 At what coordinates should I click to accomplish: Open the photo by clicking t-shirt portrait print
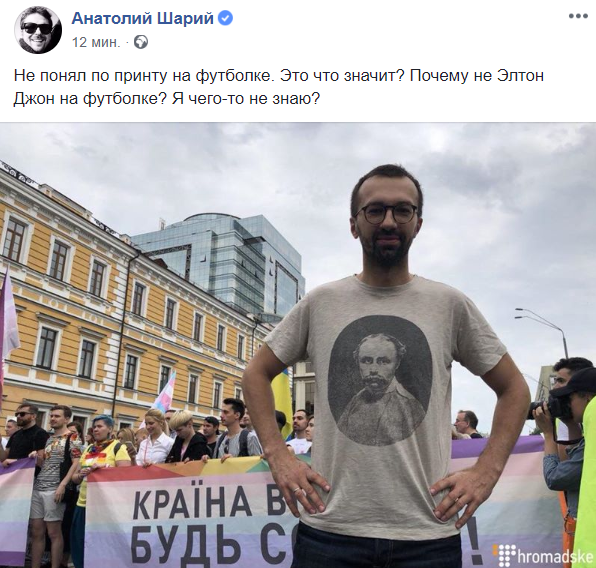pos(380,380)
